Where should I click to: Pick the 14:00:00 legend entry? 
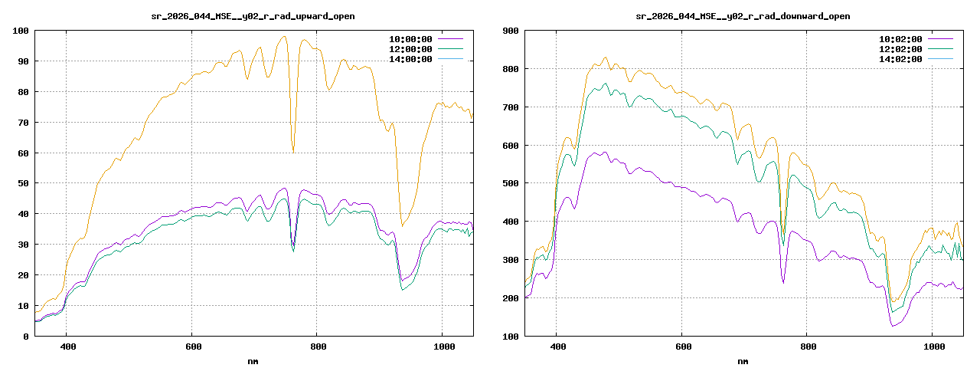(410, 59)
